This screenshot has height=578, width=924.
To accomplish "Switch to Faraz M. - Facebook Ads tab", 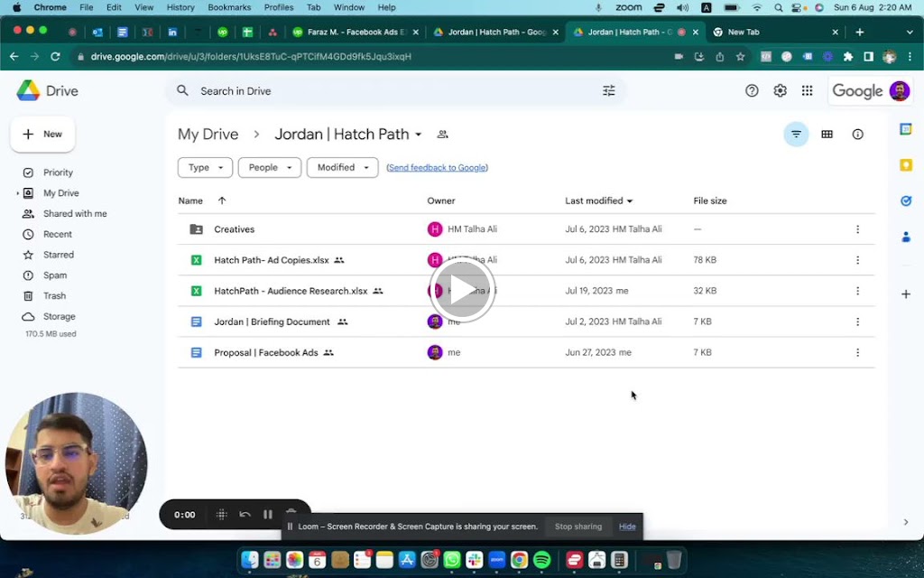I will [x=356, y=33].
